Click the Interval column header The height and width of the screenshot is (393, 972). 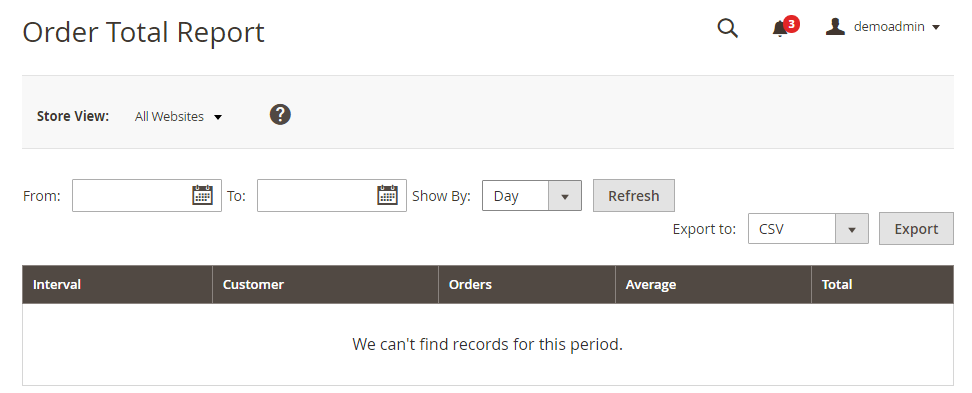click(117, 285)
